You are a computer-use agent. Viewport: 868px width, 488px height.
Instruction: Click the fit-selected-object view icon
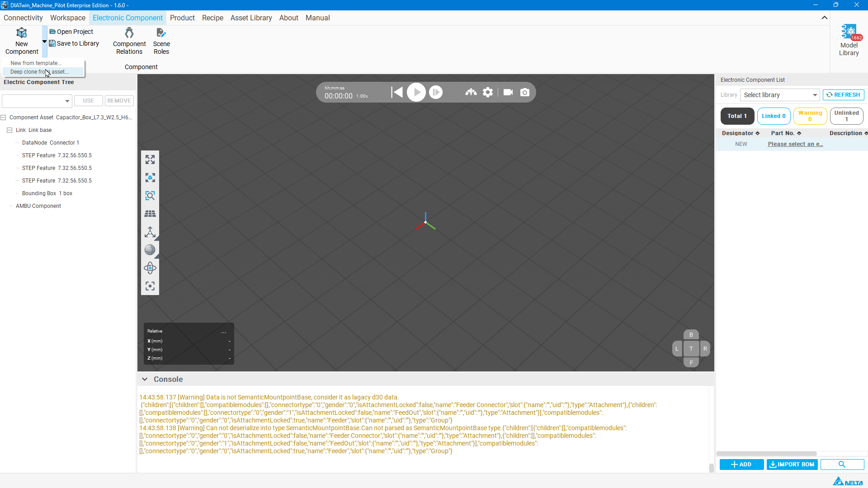(x=150, y=178)
